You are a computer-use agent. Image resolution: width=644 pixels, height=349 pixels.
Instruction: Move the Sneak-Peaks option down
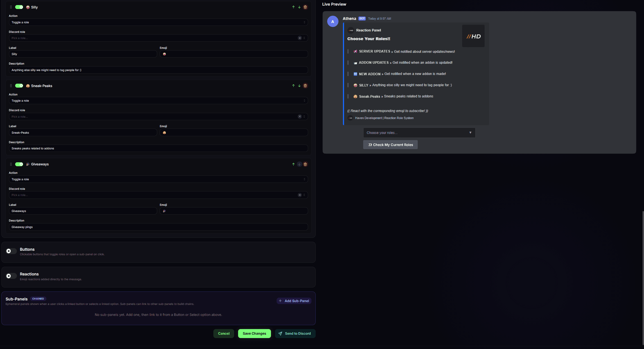299,86
